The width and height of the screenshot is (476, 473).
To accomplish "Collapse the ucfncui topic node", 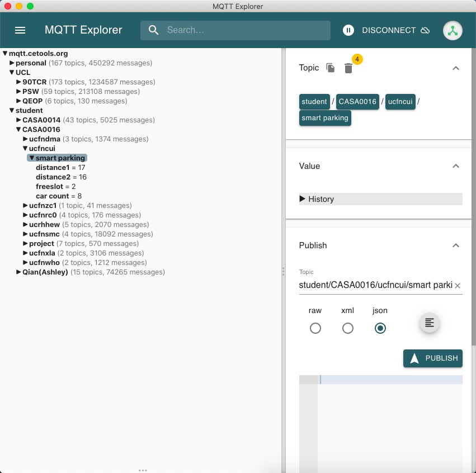I will pyautogui.click(x=26, y=148).
